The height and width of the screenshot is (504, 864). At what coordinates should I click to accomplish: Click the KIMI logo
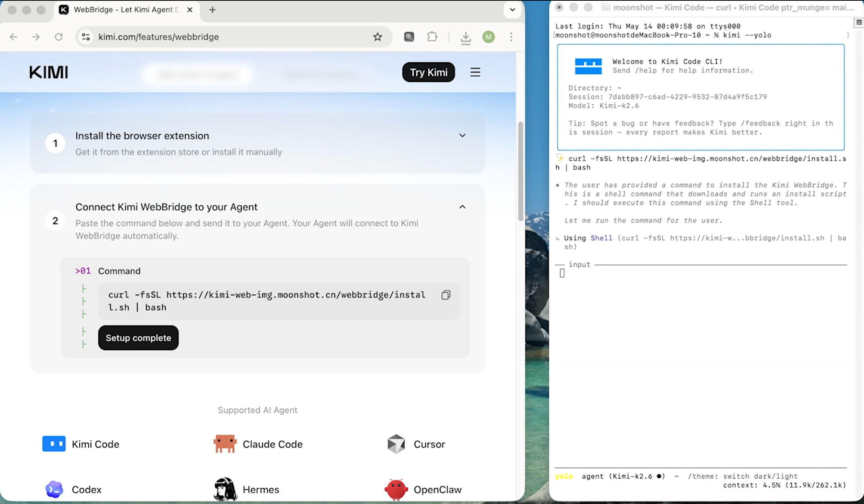tap(49, 72)
